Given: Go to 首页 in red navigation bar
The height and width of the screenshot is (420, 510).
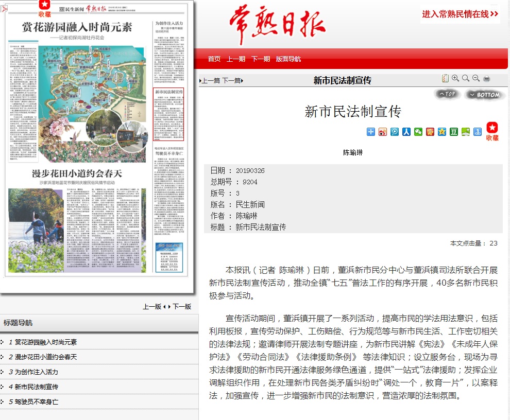Looking at the screenshot, I should point(214,59).
